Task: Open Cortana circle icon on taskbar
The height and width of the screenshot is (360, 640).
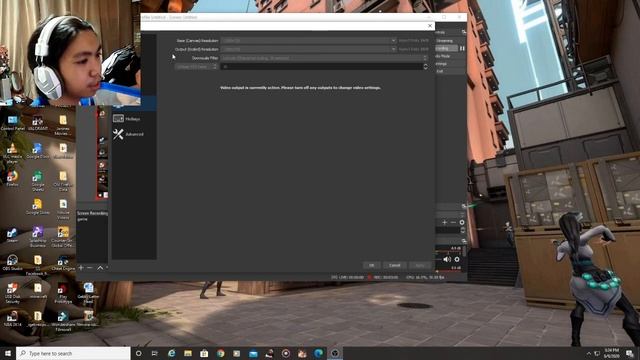Action: [138, 353]
